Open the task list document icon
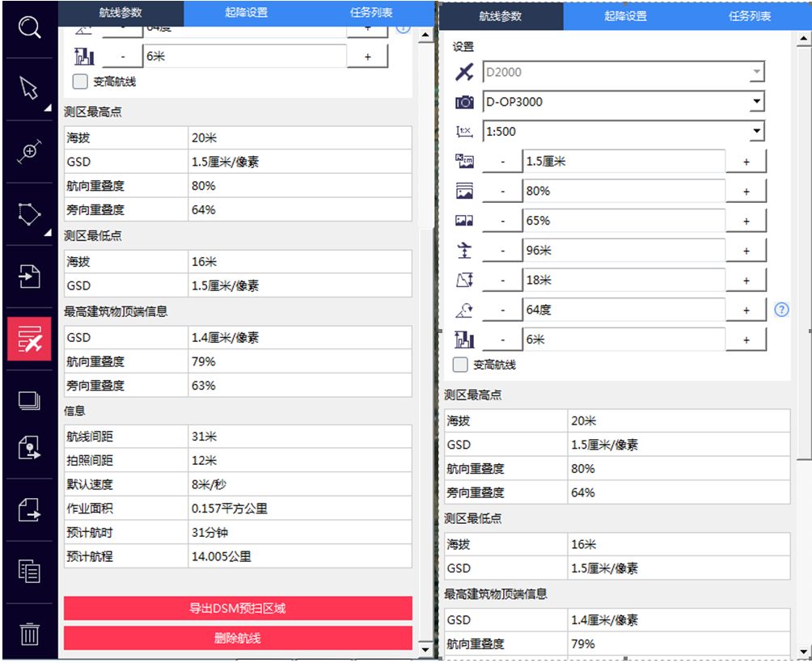Screen dimensions: 812x663 [29, 572]
